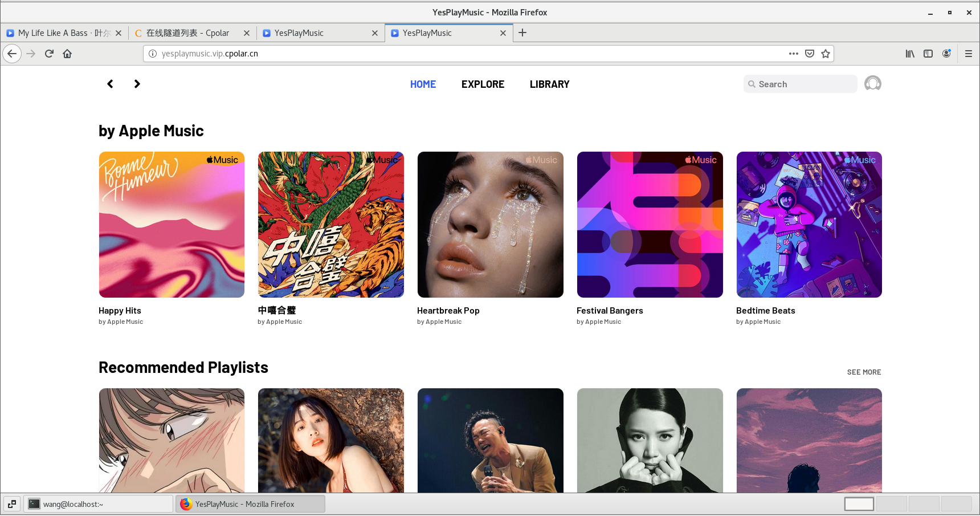Bookmark this page with the star
Viewport: 980px width, 516px height.
tap(826, 54)
